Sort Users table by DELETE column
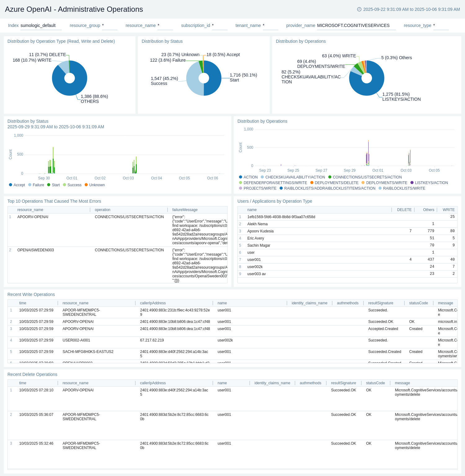Image resolution: width=465 pixels, height=476 pixels. point(404,210)
